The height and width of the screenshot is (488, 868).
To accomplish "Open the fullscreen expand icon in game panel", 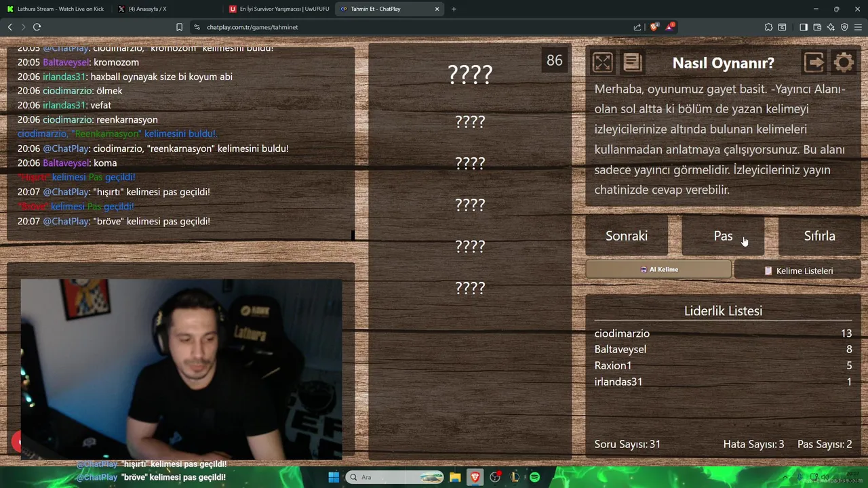I will coord(602,62).
